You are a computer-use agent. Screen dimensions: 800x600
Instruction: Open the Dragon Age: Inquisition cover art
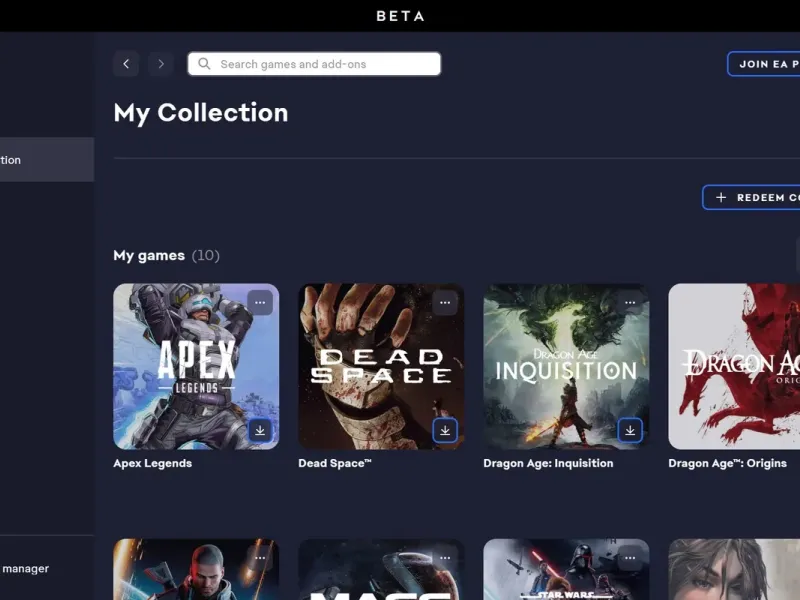pos(566,366)
